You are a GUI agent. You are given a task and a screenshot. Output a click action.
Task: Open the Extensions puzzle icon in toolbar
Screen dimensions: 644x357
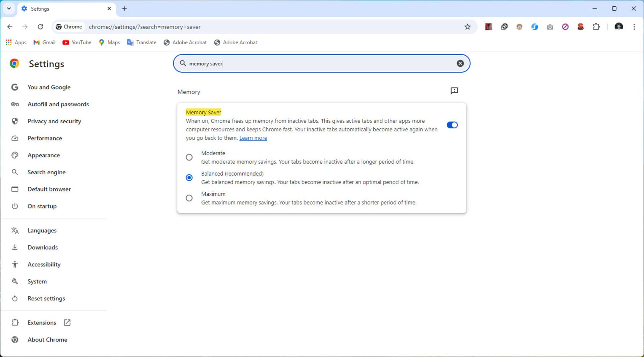[x=596, y=27]
